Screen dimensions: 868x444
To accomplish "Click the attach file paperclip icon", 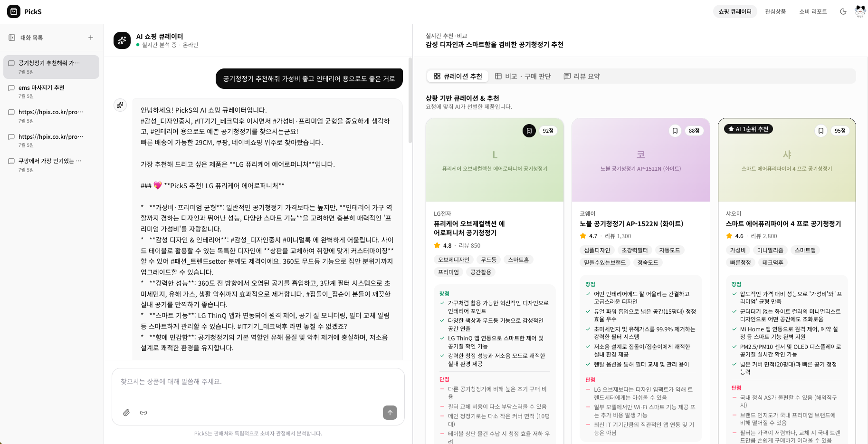I will tap(126, 413).
